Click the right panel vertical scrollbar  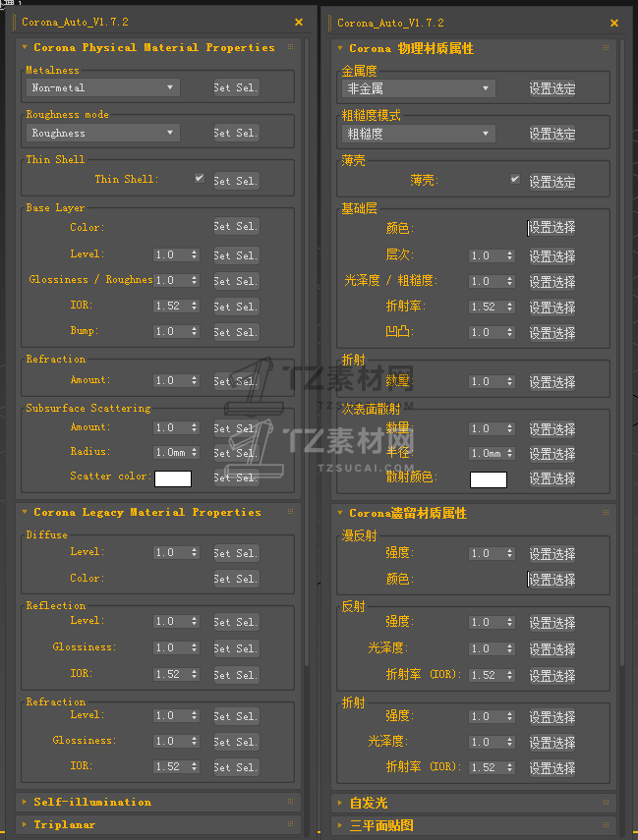[x=622, y=352]
